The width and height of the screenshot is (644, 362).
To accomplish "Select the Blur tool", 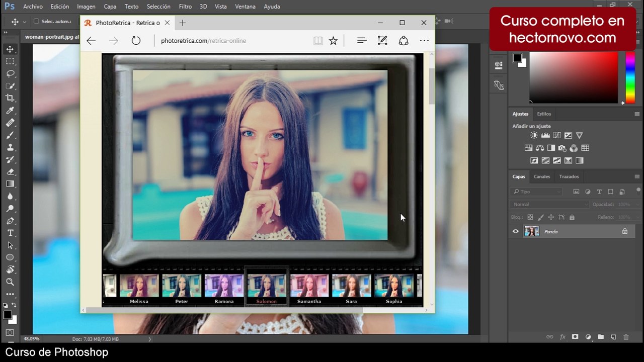I will coord(10,197).
